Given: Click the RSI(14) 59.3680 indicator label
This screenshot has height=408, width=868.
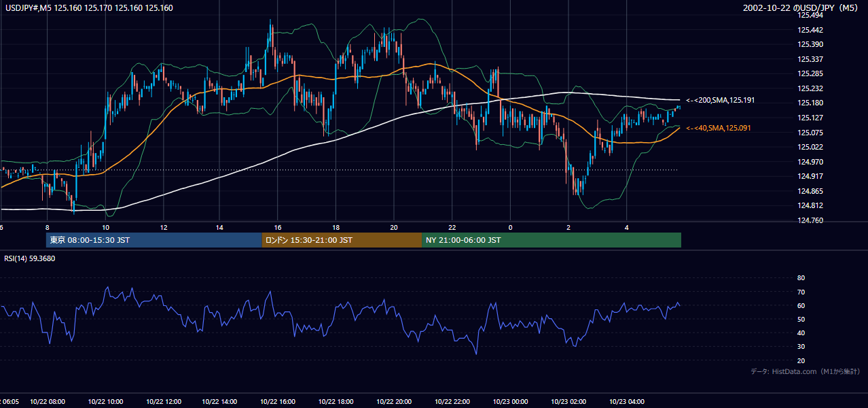Looking at the screenshot, I should coord(30,258).
